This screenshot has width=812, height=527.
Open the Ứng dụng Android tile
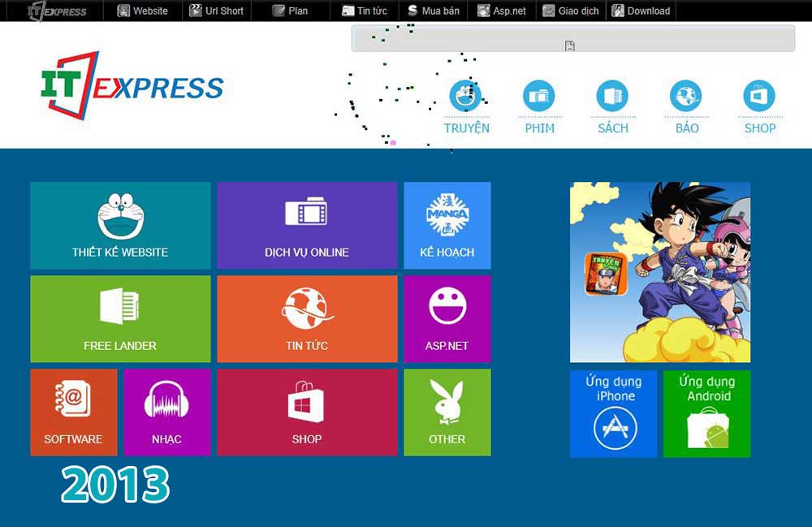click(x=707, y=413)
